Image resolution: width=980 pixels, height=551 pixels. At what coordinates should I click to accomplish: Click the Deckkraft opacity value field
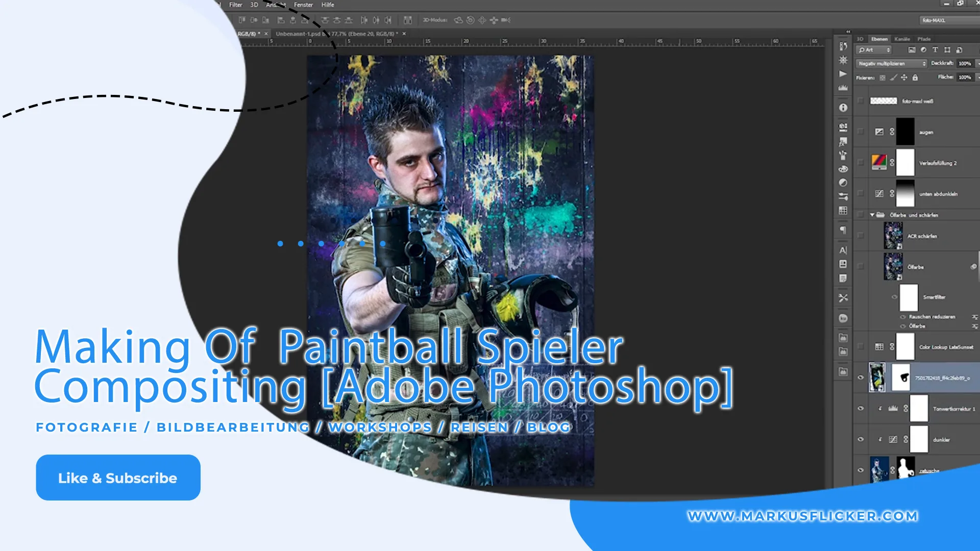[x=964, y=64]
